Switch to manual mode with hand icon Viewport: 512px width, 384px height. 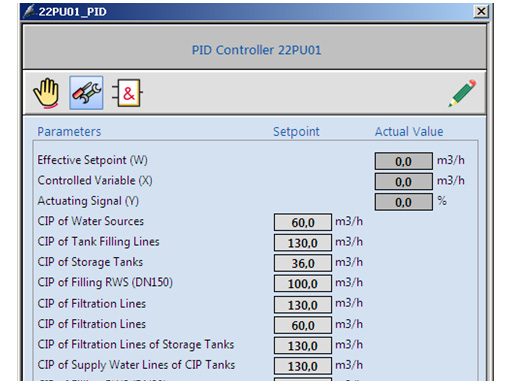tap(46, 93)
